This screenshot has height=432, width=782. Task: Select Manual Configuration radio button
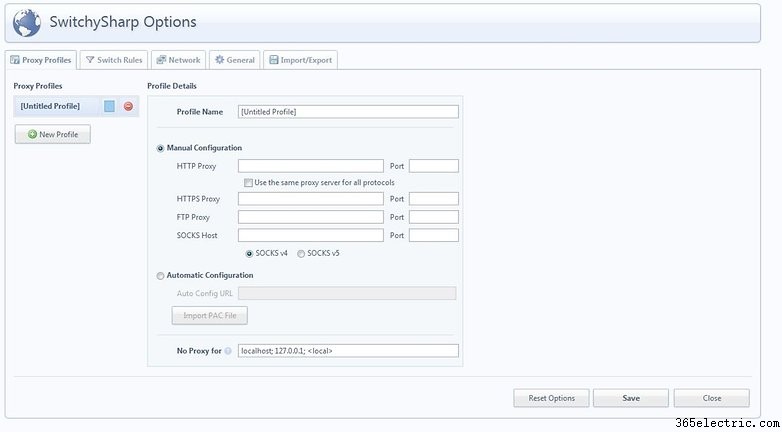[x=161, y=148]
